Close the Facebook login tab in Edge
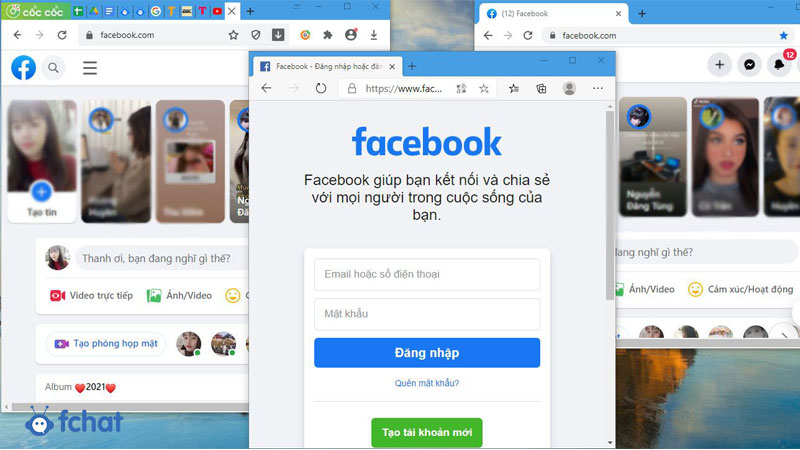 392,66
